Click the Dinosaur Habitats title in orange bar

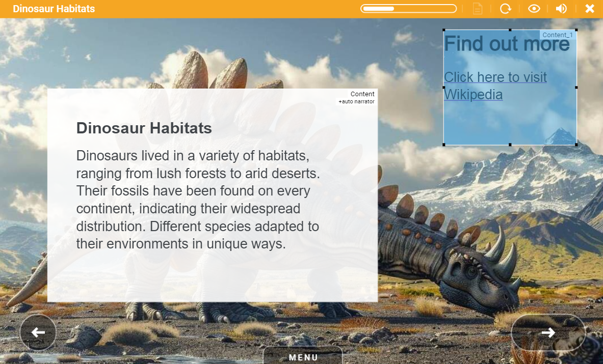54,9
